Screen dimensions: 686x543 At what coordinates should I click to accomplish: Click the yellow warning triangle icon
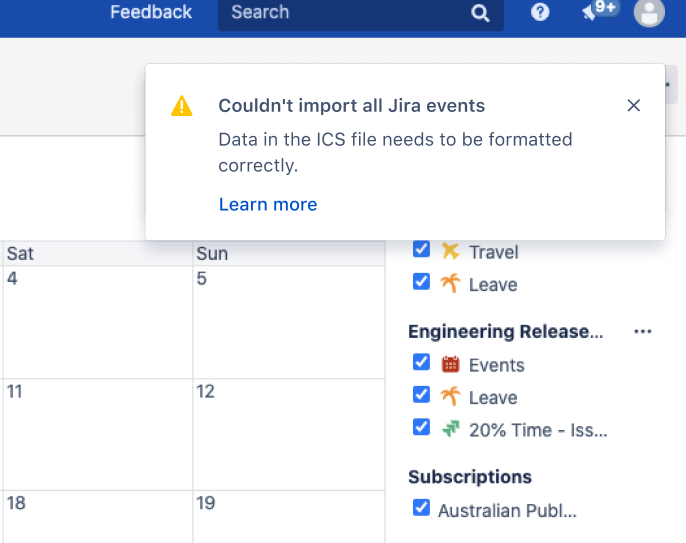182,106
